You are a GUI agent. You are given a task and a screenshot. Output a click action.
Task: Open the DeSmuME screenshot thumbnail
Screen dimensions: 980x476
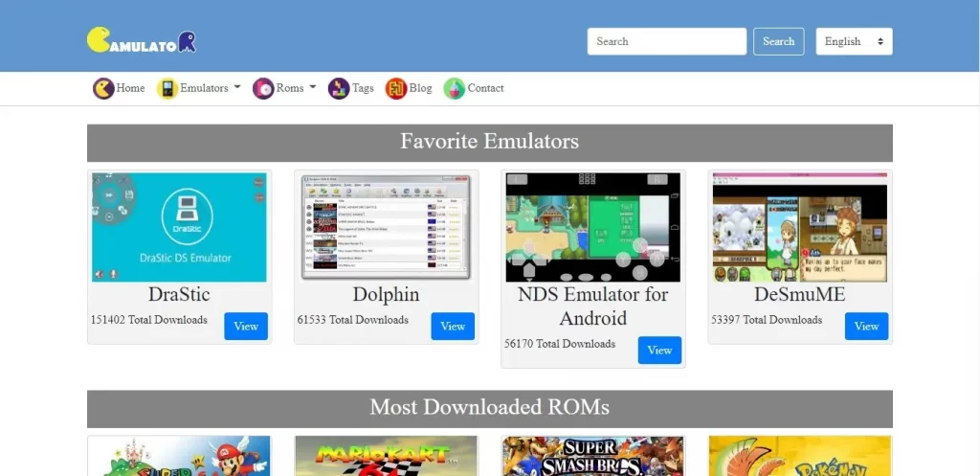(x=800, y=227)
